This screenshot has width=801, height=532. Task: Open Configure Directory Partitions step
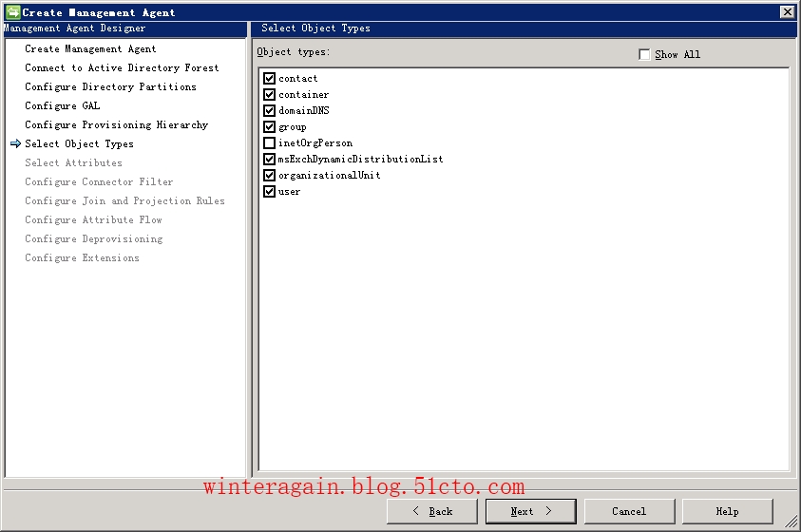click(110, 86)
